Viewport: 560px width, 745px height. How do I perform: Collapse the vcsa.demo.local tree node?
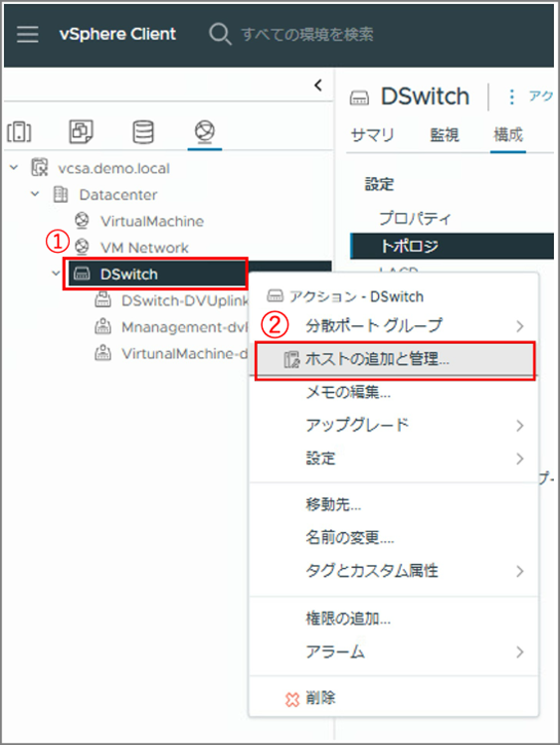pos(14,168)
